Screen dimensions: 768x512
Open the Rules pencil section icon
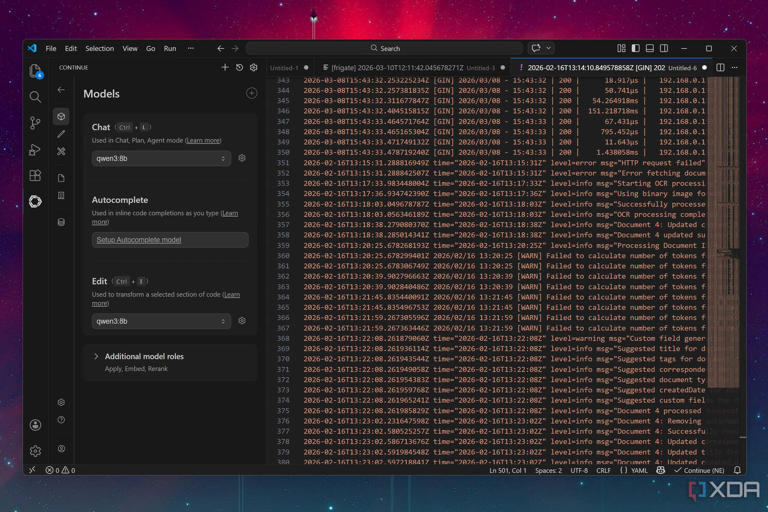[61, 134]
